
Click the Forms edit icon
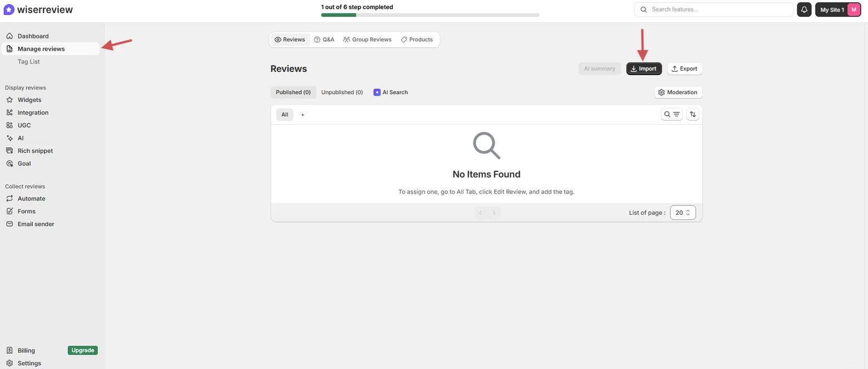click(9, 211)
